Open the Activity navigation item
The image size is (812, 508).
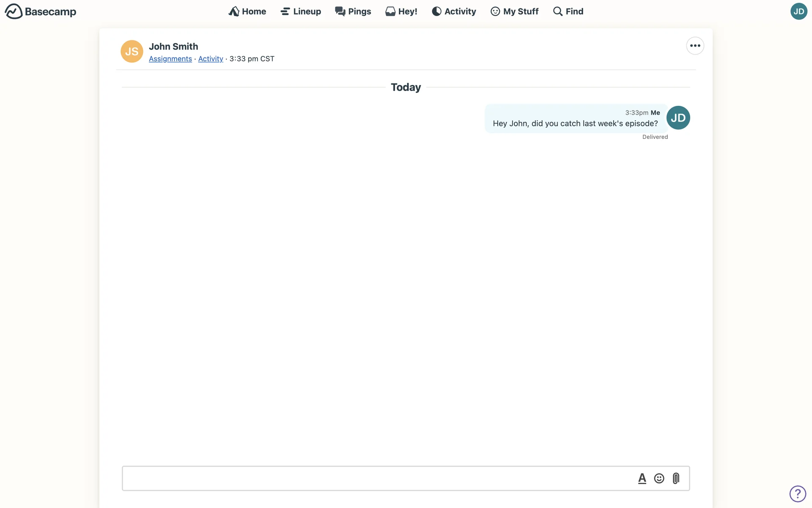[x=454, y=11]
